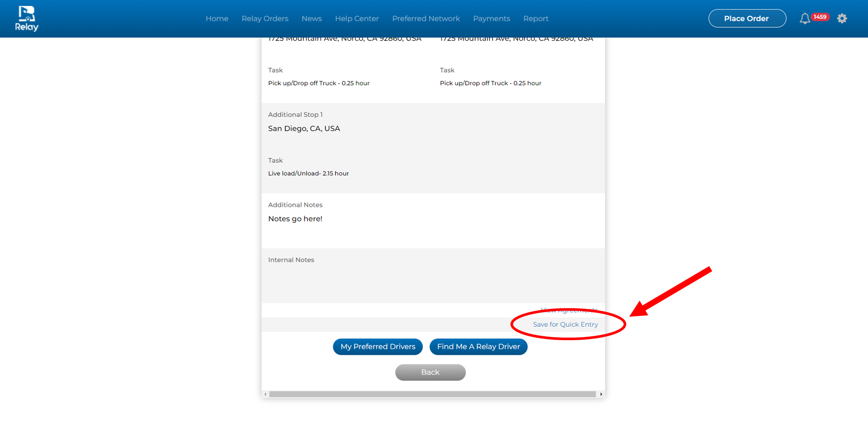
Task: Click the red 1459 notification badge
Action: tap(820, 17)
